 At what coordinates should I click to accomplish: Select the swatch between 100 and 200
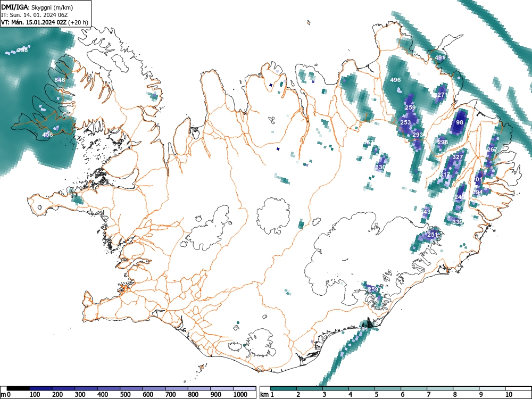point(41,388)
